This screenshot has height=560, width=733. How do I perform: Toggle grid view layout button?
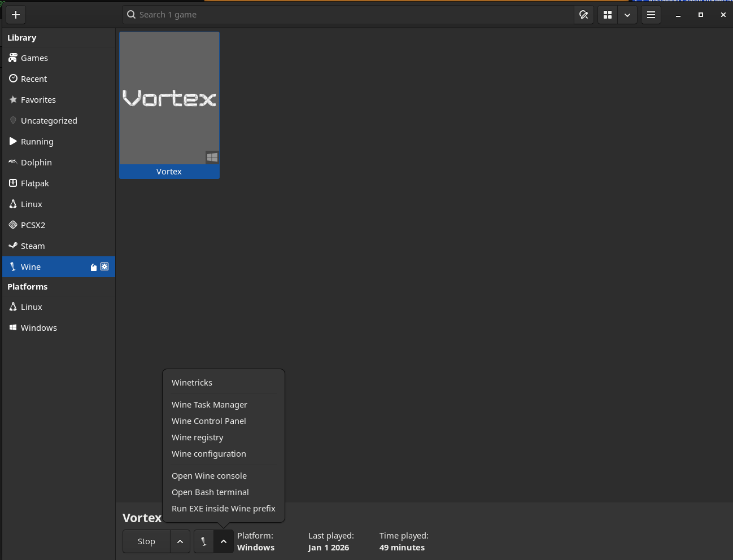pos(608,15)
